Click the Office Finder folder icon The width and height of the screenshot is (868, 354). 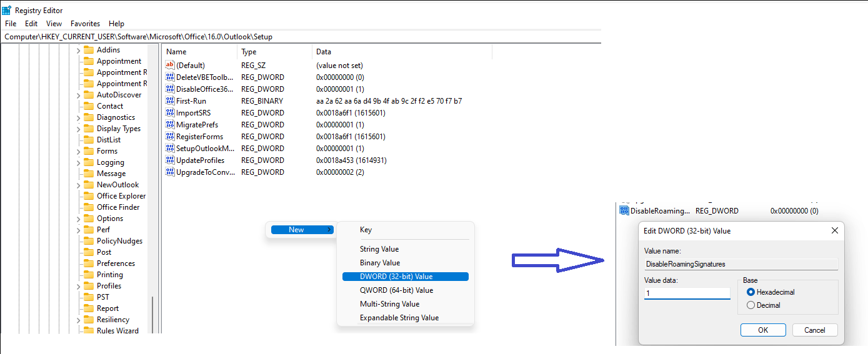tap(88, 207)
